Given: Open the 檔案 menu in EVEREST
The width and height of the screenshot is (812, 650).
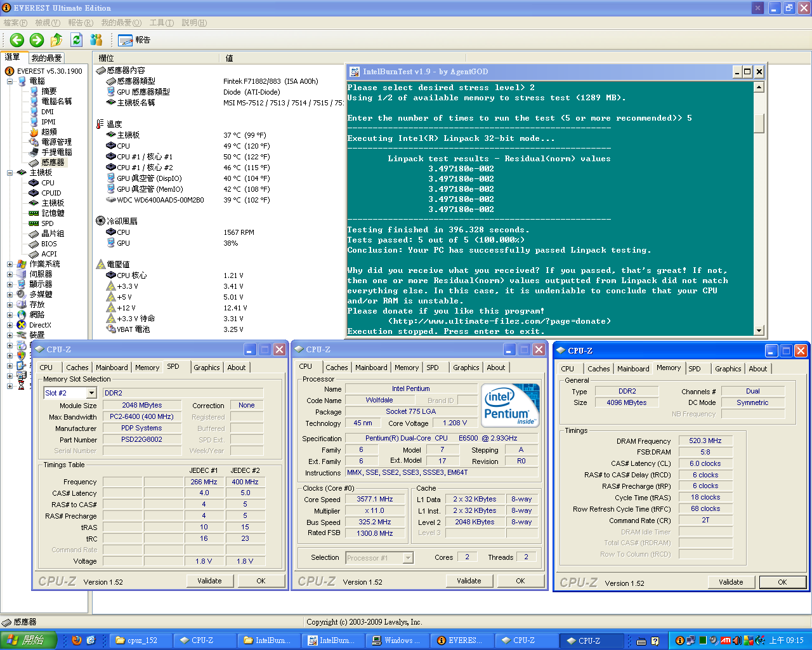Looking at the screenshot, I should pos(15,23).
